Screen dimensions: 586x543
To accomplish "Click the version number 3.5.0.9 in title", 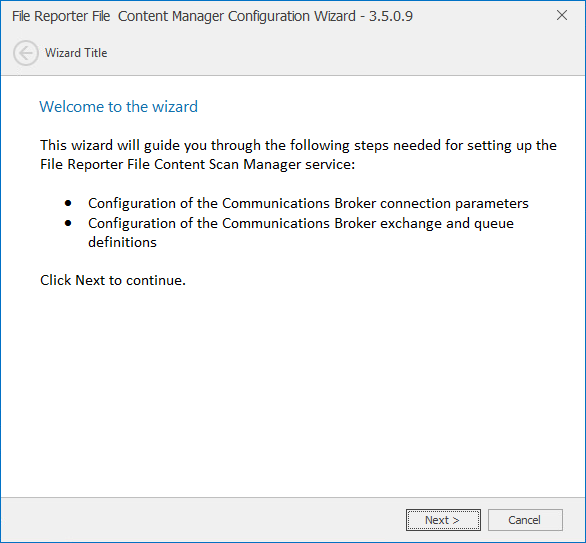I will click(391, 16).
